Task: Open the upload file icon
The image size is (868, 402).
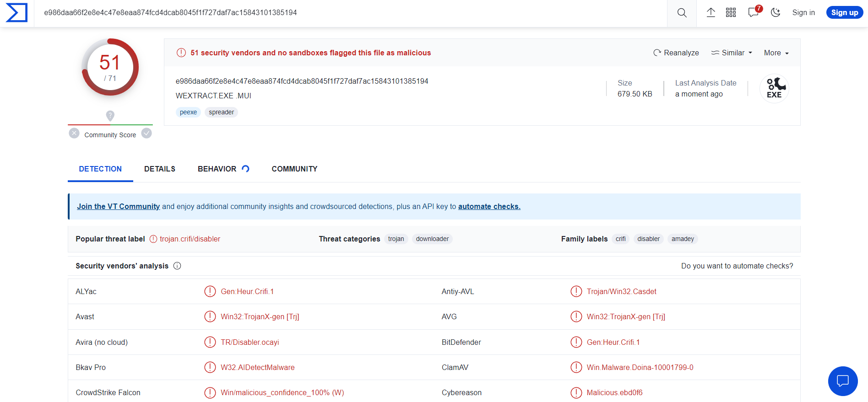Action: pos(711,13)
